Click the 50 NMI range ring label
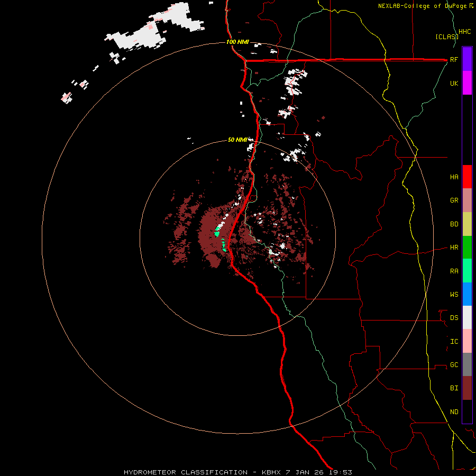The image size is (476, 476). pos(237,140)
